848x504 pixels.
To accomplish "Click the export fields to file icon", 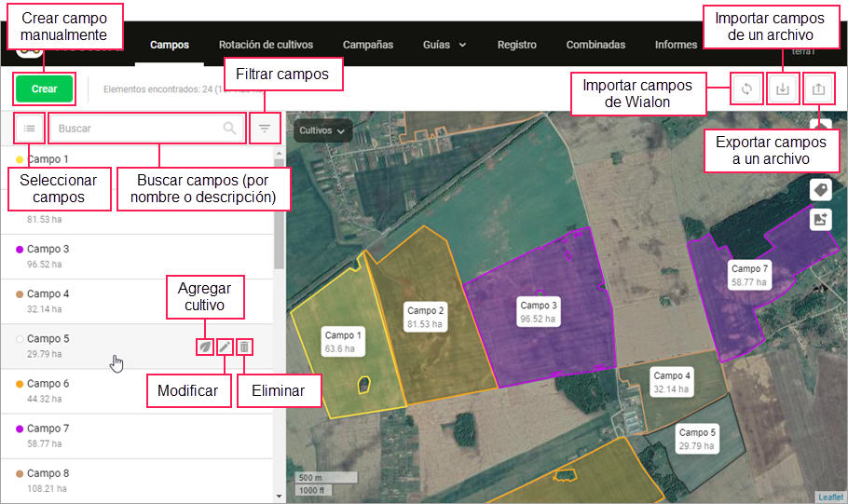I will pyautogui.click(x=818, y=89).
